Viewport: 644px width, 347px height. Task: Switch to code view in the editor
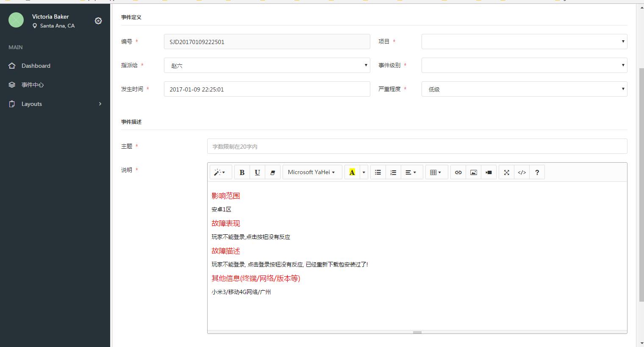[x=522, y=172]
